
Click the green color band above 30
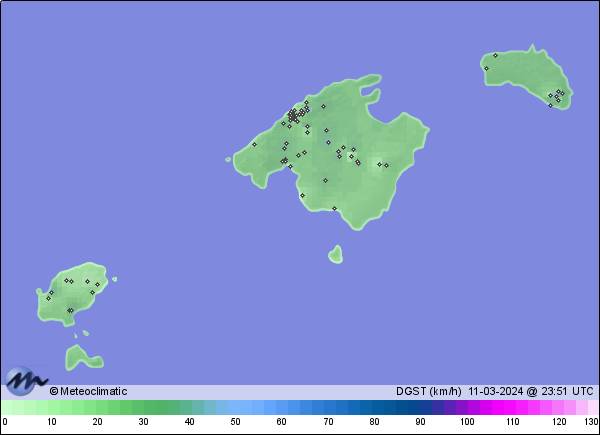point(143,407)
